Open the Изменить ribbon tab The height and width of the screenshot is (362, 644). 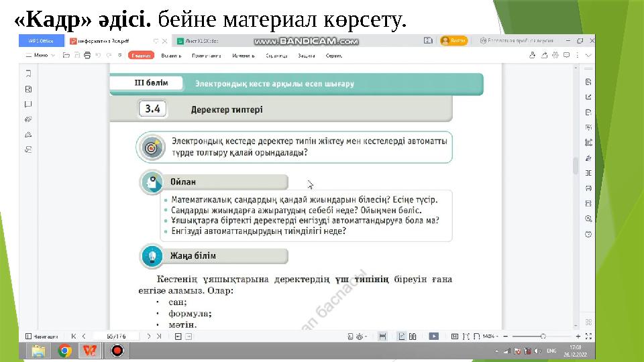[243, 56]
